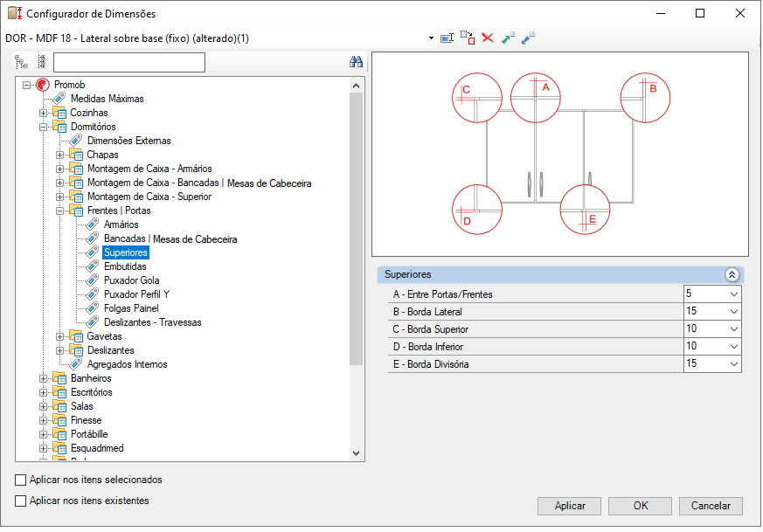763x532 pixels.
Task: Open the A - Entre Portas/Frentes value dropdown
Action: pos(734,294)
